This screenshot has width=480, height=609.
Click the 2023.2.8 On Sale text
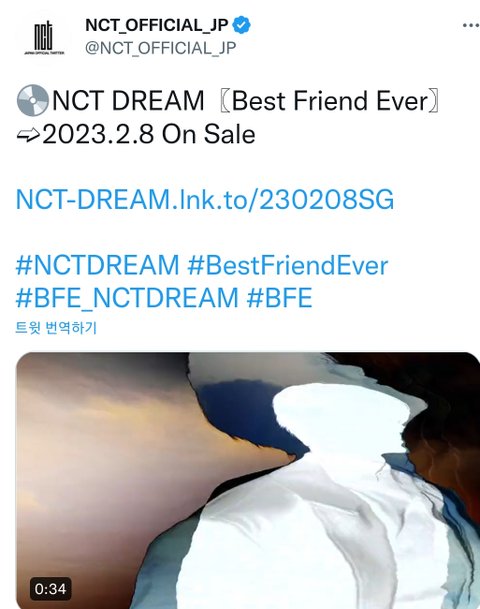coord(149,135)
